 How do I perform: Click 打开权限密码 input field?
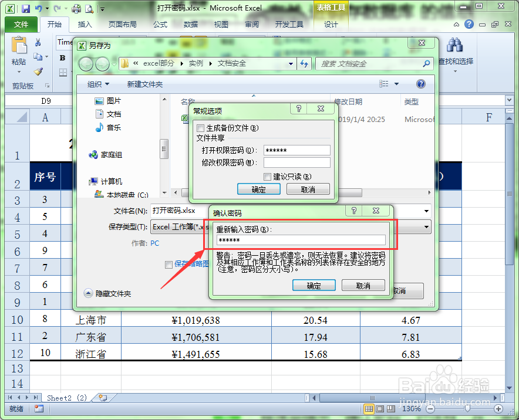point(297,150)
